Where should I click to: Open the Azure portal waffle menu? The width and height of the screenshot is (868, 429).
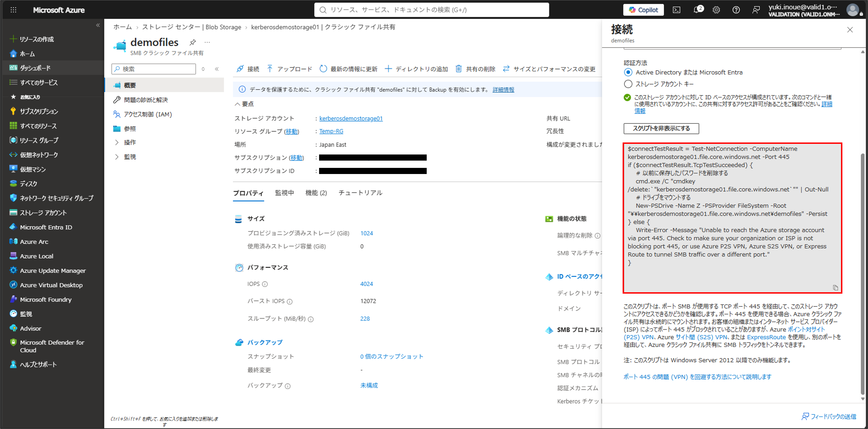point(13,10)
